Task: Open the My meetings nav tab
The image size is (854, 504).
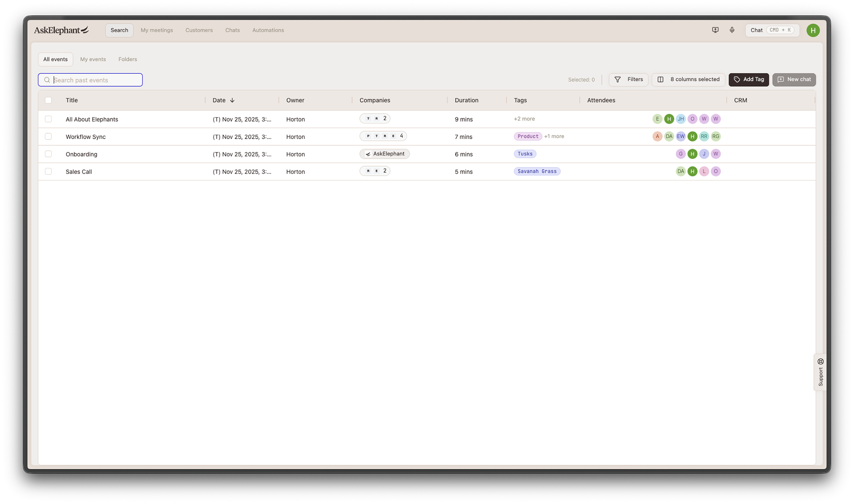Action: tap(157, 30)
